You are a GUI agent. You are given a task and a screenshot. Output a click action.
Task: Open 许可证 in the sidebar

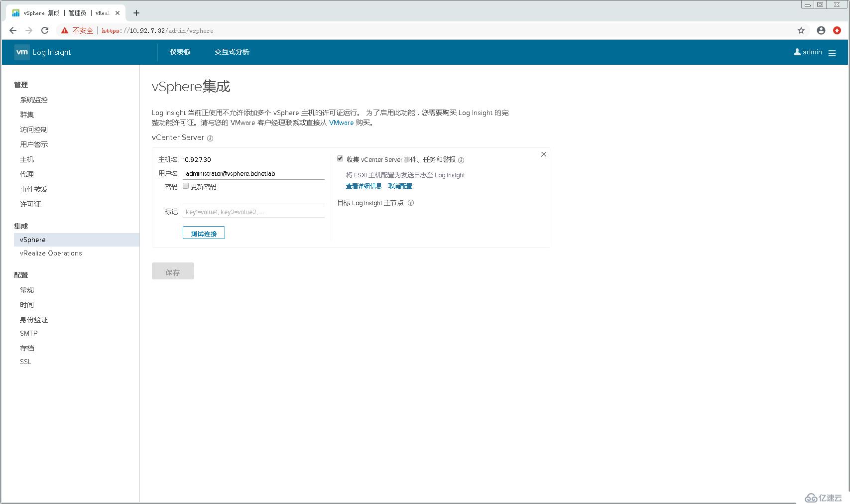30,204
